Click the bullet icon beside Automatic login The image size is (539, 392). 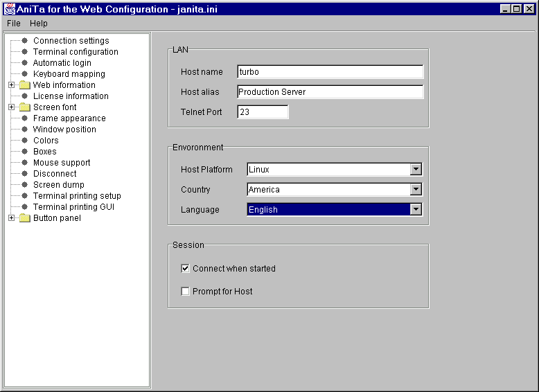(25, 63)
